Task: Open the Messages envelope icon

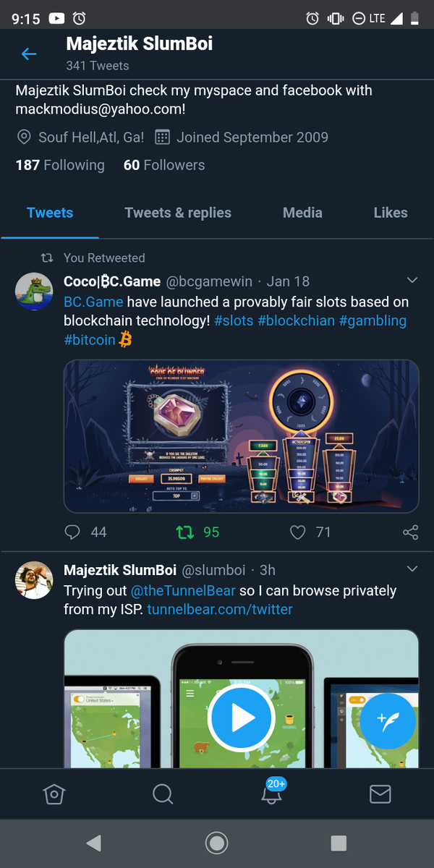Action: [x=380, y=793]
